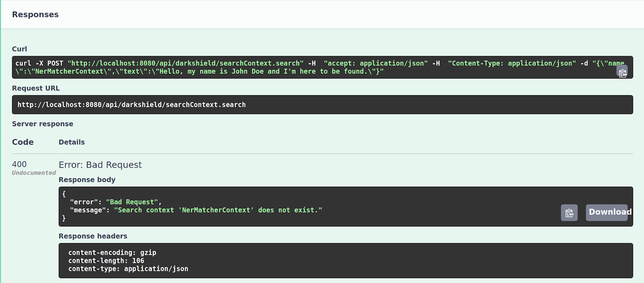Click the Curl section label
This screenshot has width=644, height=283.
pyautogui.click(x=20, y=49)
